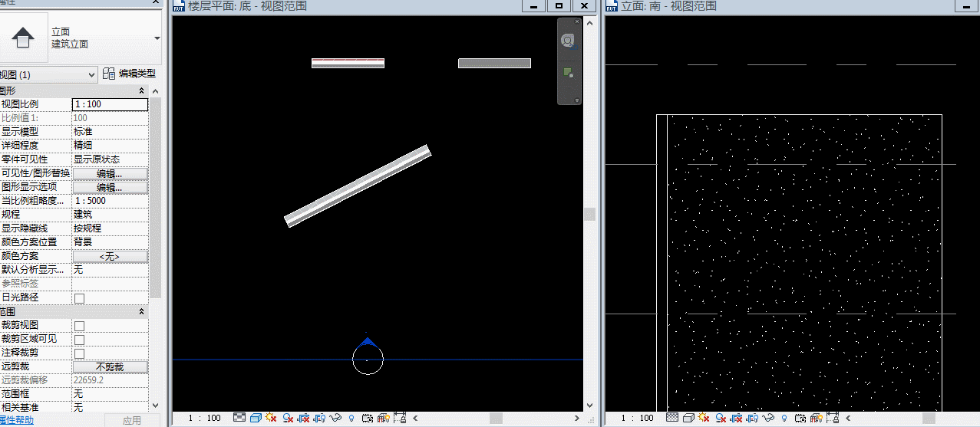Image resolution: width=980 pixels, height=427 pixels.
Task: Enable the 注释裁剪 checkbox
Action: coord(79,353)
